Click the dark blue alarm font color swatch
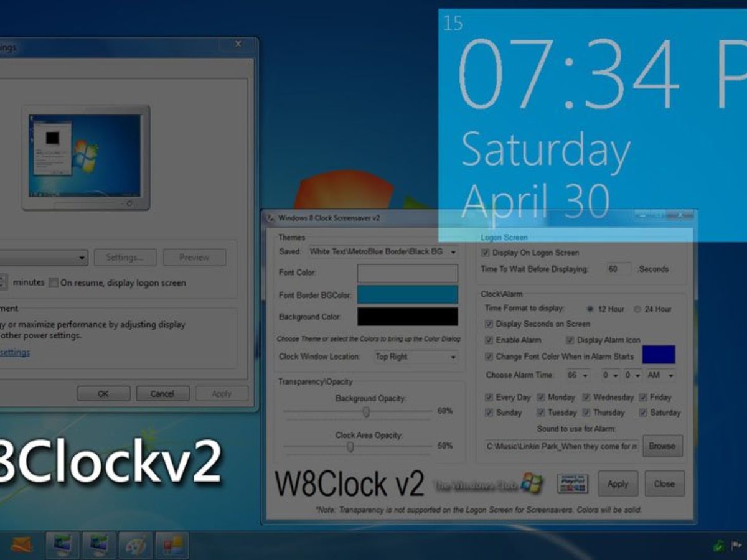This screenshot has width=747, height=560. (x=659, y=355)
